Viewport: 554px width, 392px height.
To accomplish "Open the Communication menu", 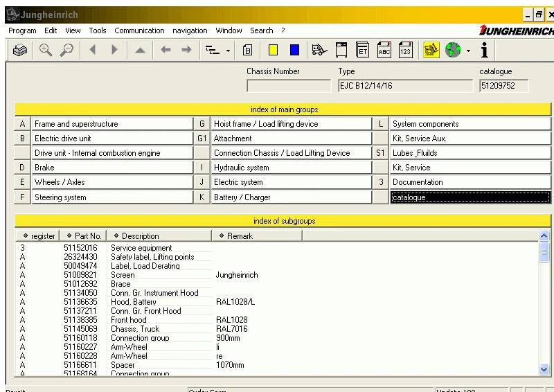I will 139,30.
